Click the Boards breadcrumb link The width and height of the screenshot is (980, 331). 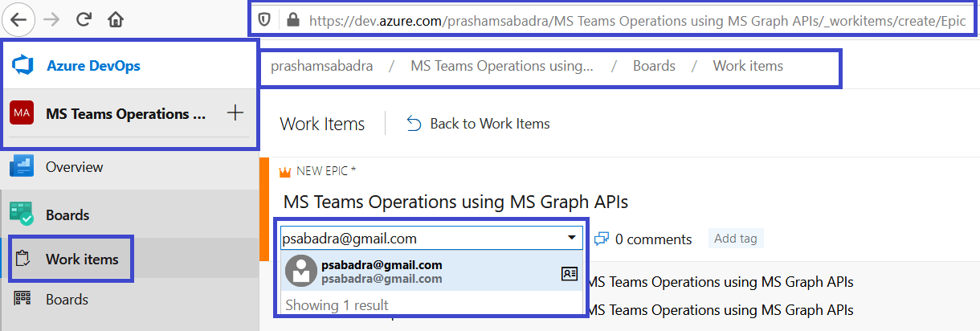pos(654,66)
